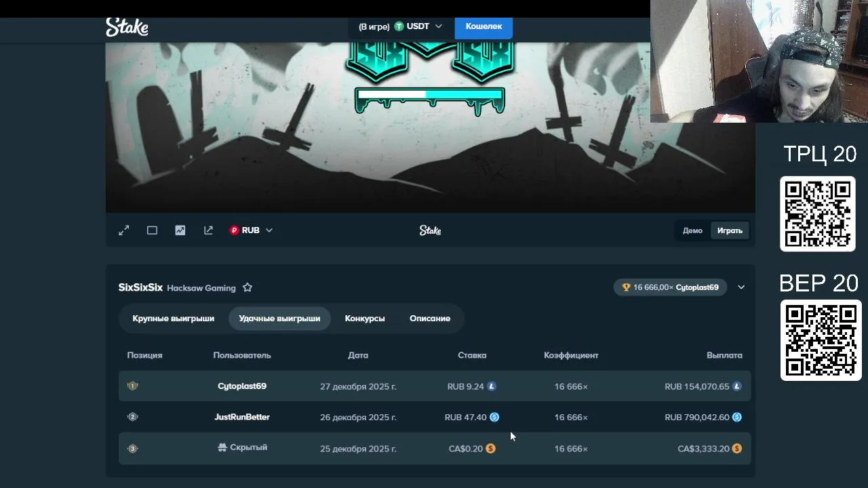
Task: Click the streamer webcam overlay
Action: coord(759,61)
